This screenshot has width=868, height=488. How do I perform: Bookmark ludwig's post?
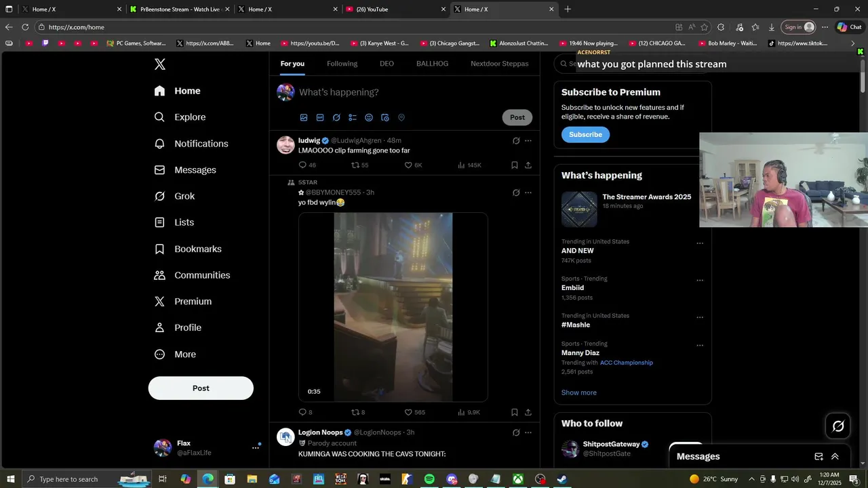pos(514,165)
